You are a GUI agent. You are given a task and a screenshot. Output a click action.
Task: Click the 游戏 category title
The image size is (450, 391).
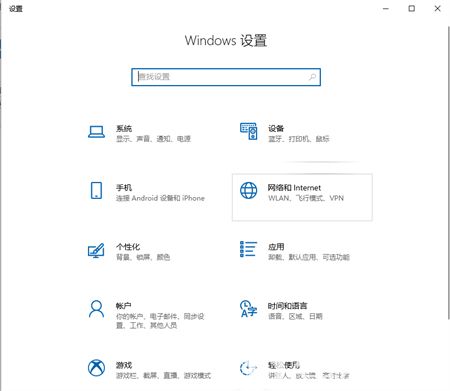[124, 365]
